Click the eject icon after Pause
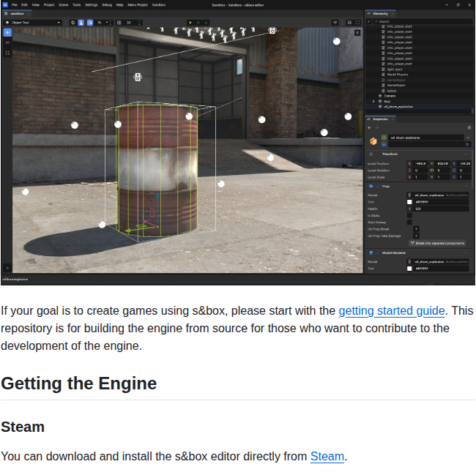 tap(206, 23)
